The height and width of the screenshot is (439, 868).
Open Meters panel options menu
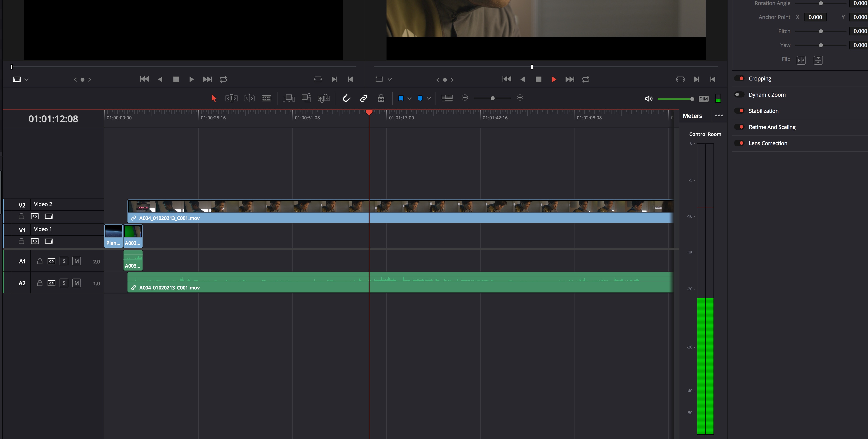pos(719,115)
